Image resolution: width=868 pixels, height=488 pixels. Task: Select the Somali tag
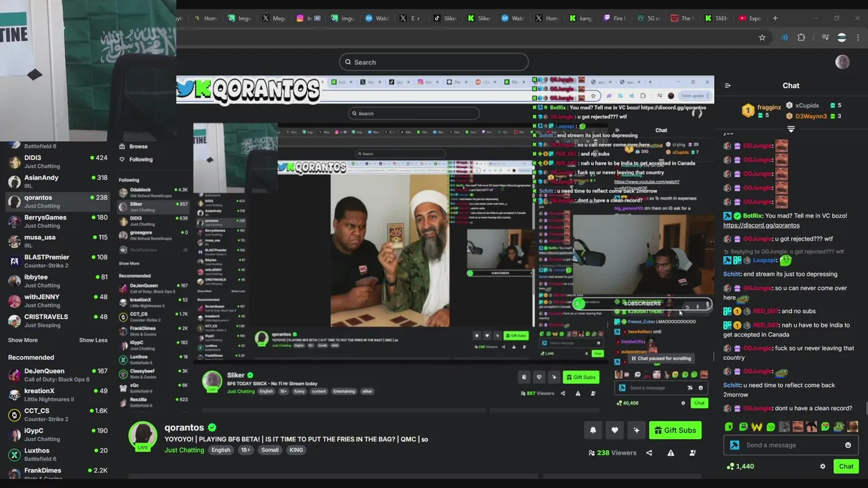click(x=270, y=450)
